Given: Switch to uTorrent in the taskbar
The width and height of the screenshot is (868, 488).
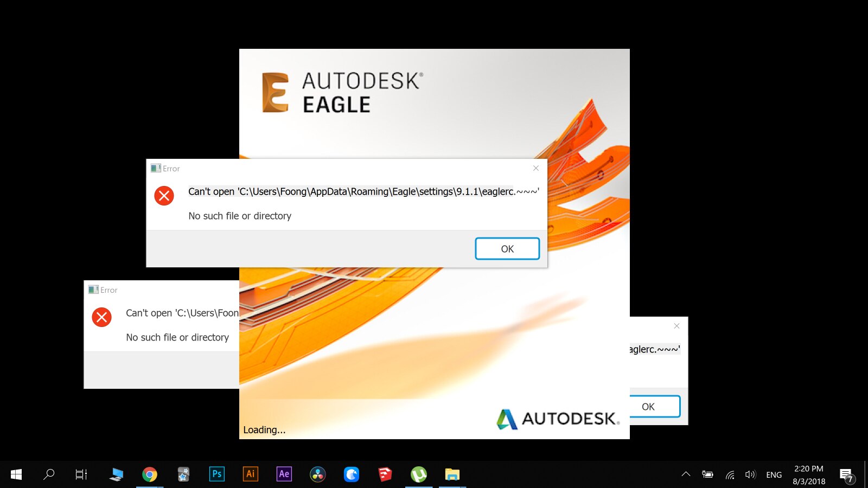Looking at the screenshot, I should click(x=419, y=474).
